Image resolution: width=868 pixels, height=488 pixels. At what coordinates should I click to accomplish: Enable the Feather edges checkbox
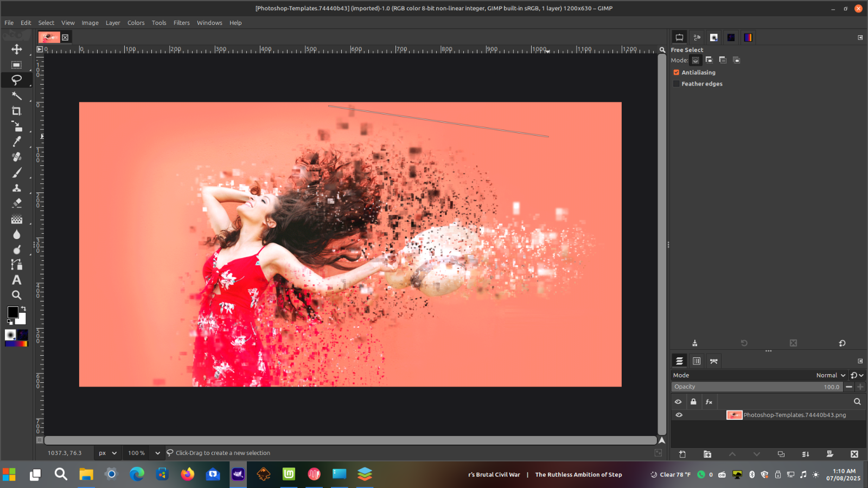coord(676,84)
